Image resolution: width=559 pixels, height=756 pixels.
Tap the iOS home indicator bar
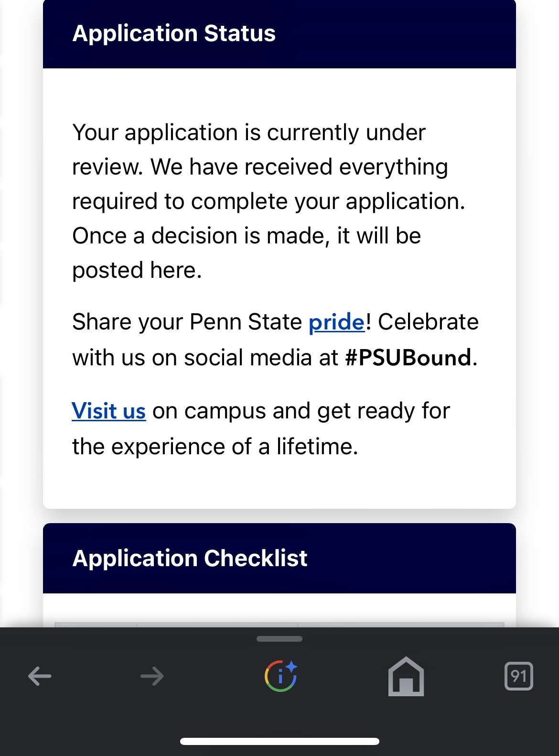[279, 742]
